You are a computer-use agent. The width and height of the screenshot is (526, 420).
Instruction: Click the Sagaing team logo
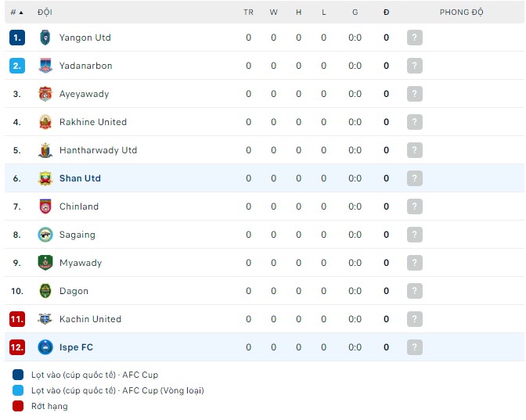pos(45,235)
